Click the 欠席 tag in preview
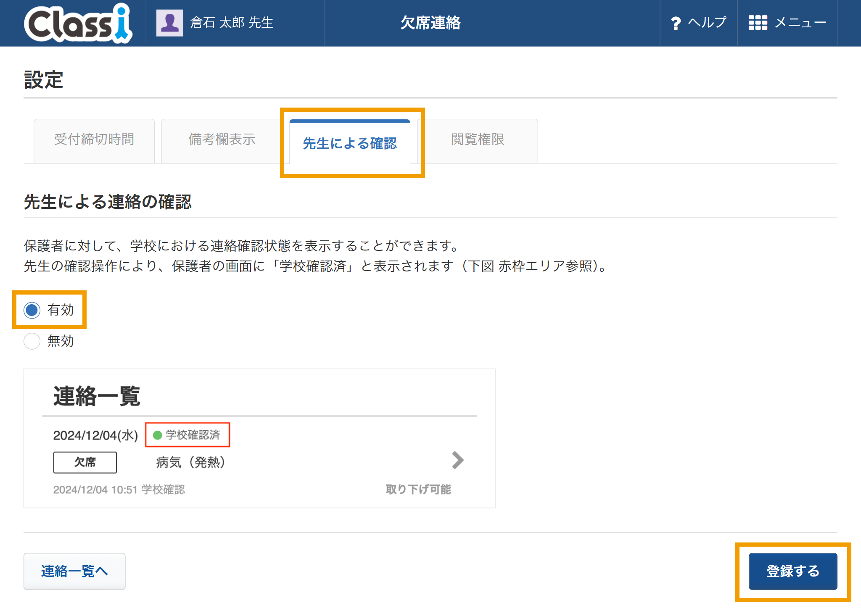Image resolution: width=861 pixels, height=616 pixels. click(85, 462)
